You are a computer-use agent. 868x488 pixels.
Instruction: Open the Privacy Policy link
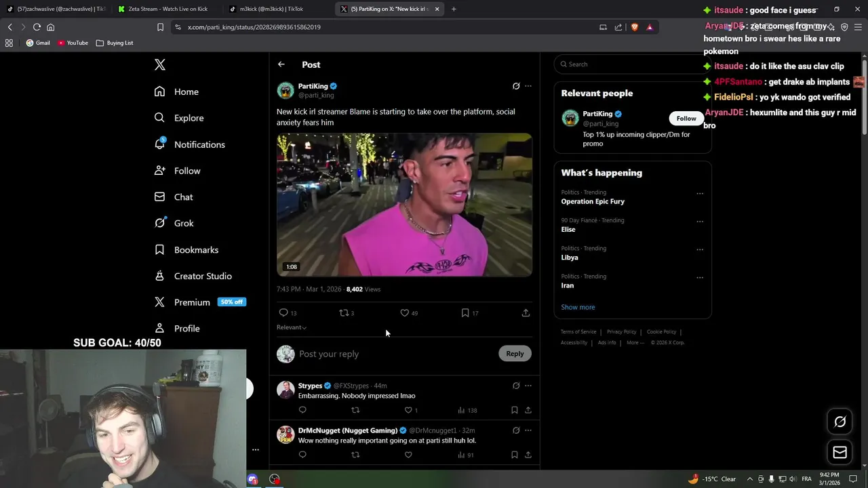(621, 332)
